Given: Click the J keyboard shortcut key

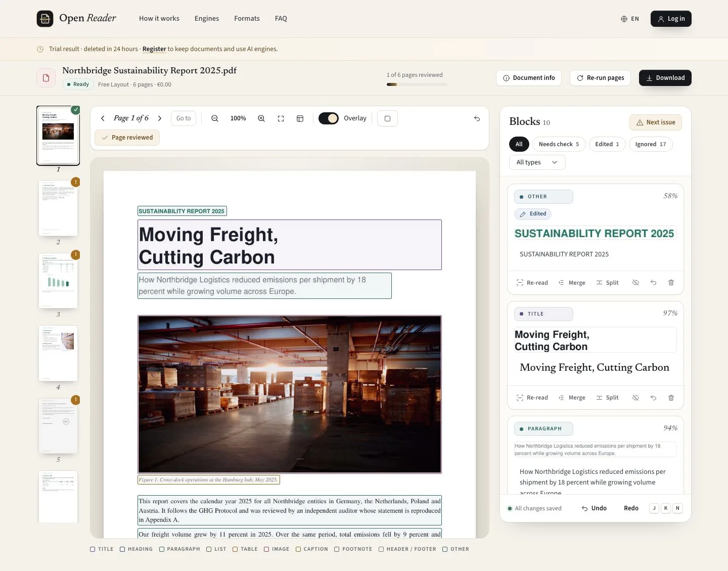Looking at the screenshot, I should pos(654,508).
